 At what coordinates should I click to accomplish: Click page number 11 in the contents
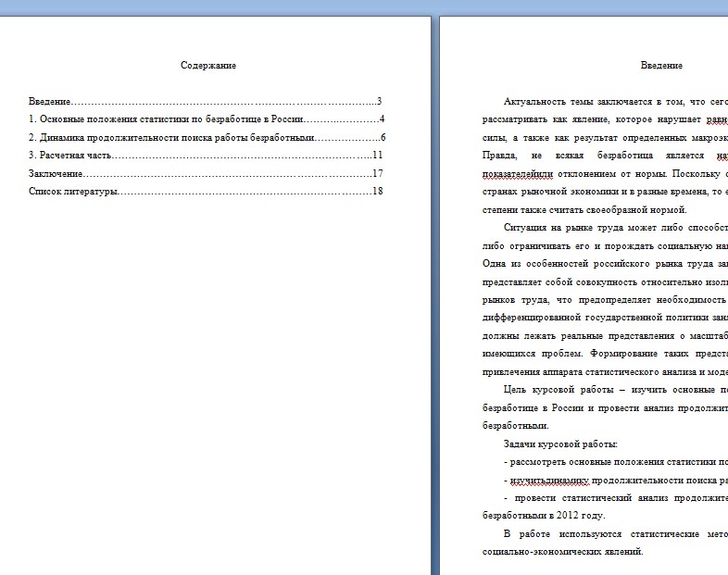point(377,156)
